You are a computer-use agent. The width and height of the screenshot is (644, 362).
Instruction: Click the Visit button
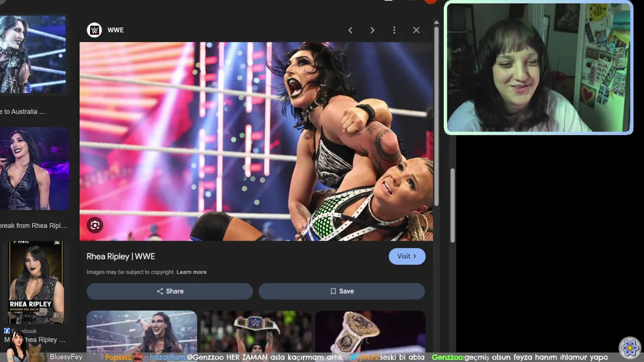407,256
